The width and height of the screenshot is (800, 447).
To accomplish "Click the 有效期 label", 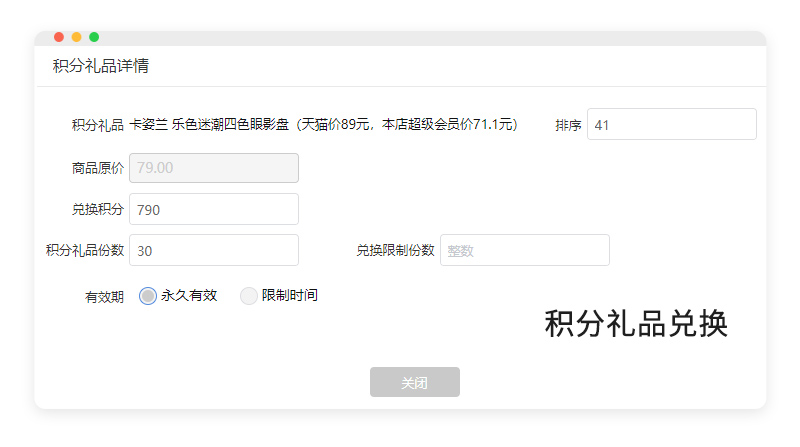I will [105, 297].
